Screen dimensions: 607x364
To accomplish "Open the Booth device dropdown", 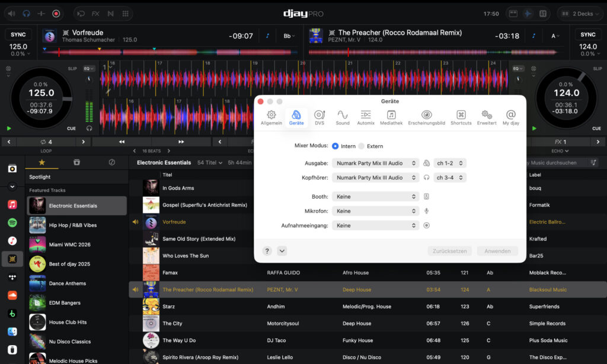I will [x=375, y=196].
